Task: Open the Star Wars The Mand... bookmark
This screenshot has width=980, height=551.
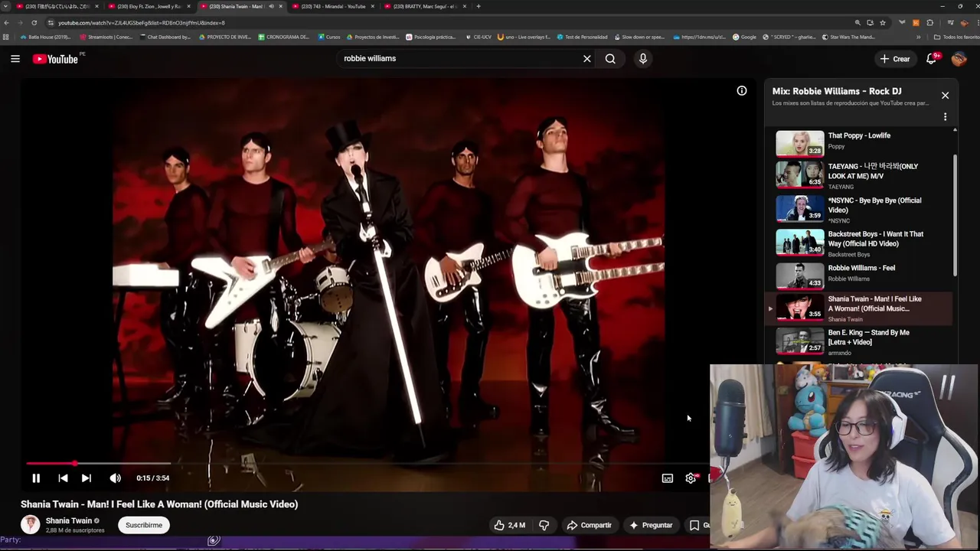Action: 848,37
